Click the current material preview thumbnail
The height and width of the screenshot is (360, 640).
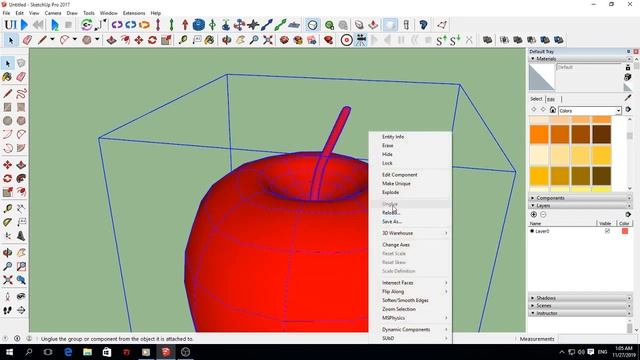542,78
